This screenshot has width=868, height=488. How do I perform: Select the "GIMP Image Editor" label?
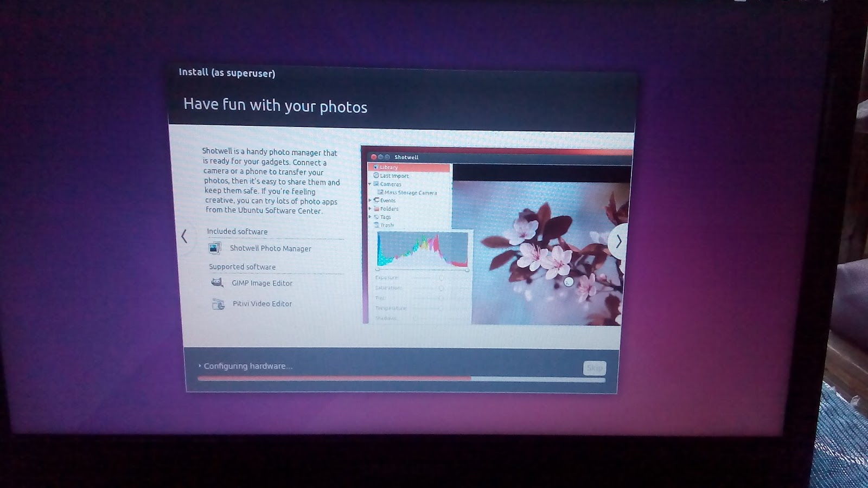[x=262, y=283]
